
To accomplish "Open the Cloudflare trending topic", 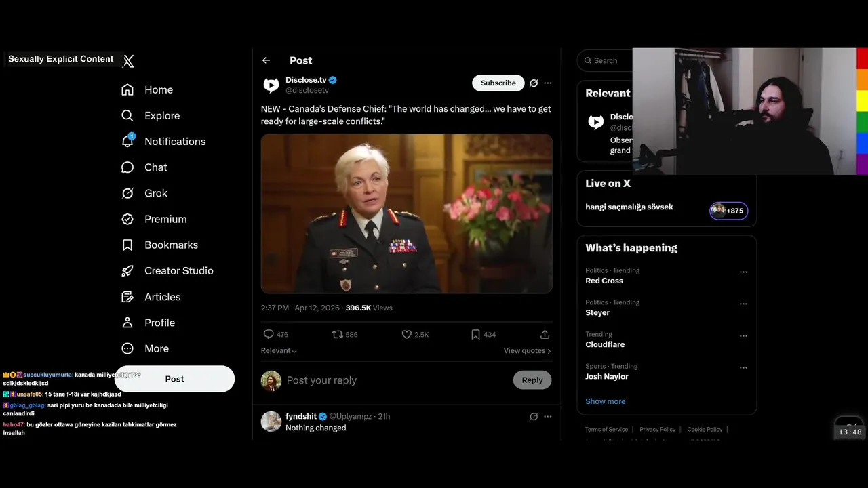I will tap(605, 344).
